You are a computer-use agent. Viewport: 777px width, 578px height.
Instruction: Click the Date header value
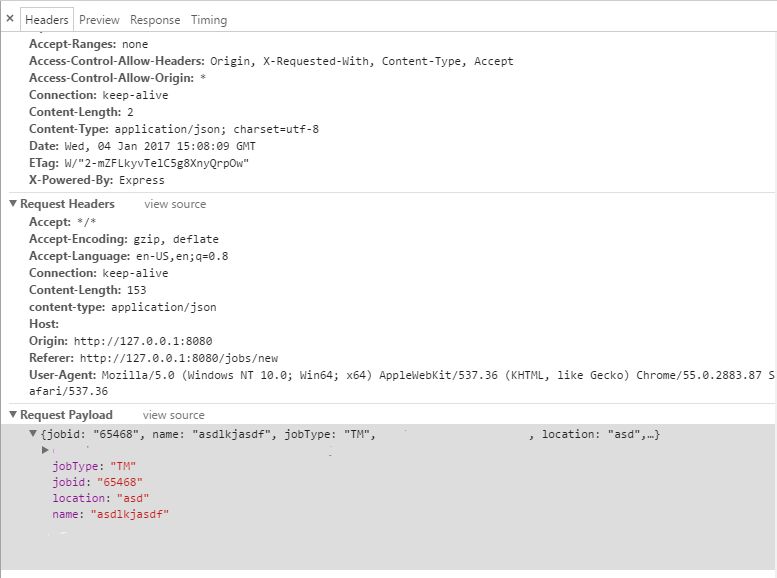click(x=160, y=146)
